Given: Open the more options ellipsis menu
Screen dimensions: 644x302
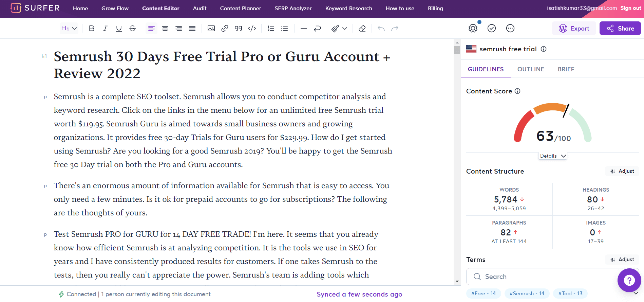Looking at the screenshot, I should pos(510,28).
